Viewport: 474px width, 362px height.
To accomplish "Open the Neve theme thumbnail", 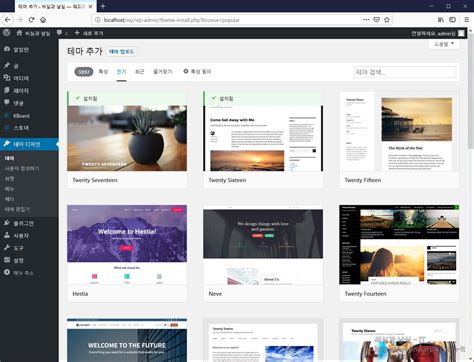I will [x=263, y=245].
